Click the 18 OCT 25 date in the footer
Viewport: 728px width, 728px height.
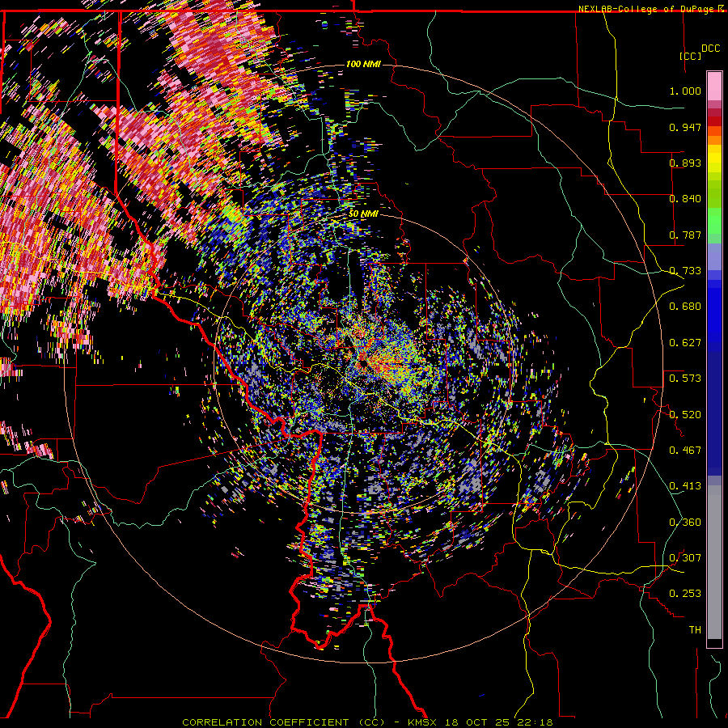(476, 722)
